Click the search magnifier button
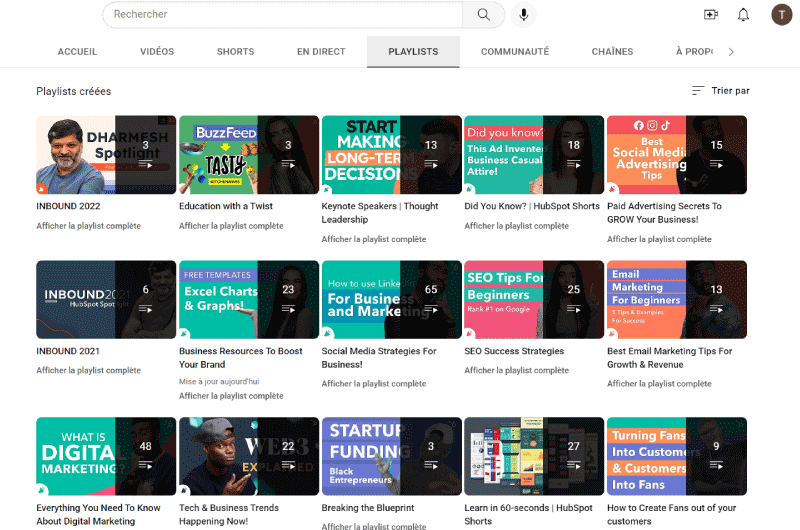Screen dimensions: 800x530 (483, 14)
